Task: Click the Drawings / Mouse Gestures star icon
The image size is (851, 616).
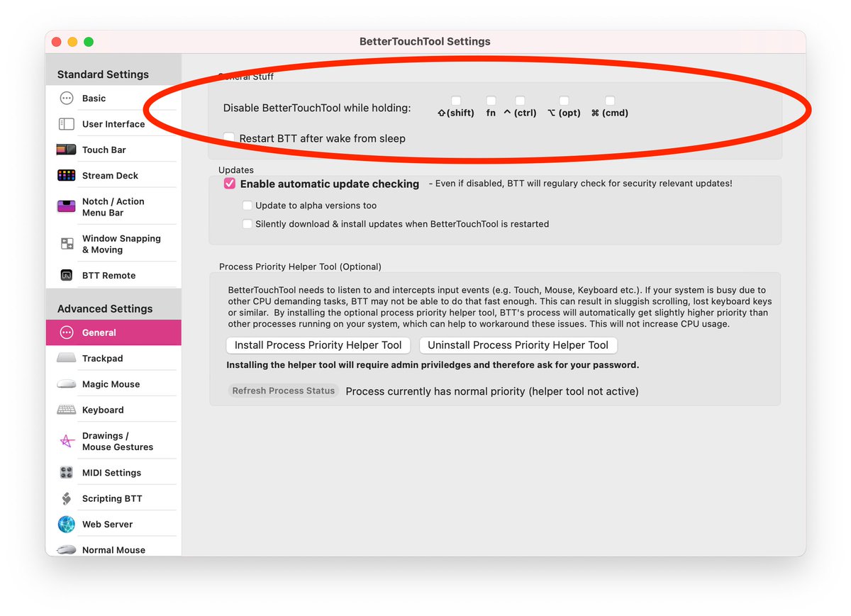Action: pos(67,441)
